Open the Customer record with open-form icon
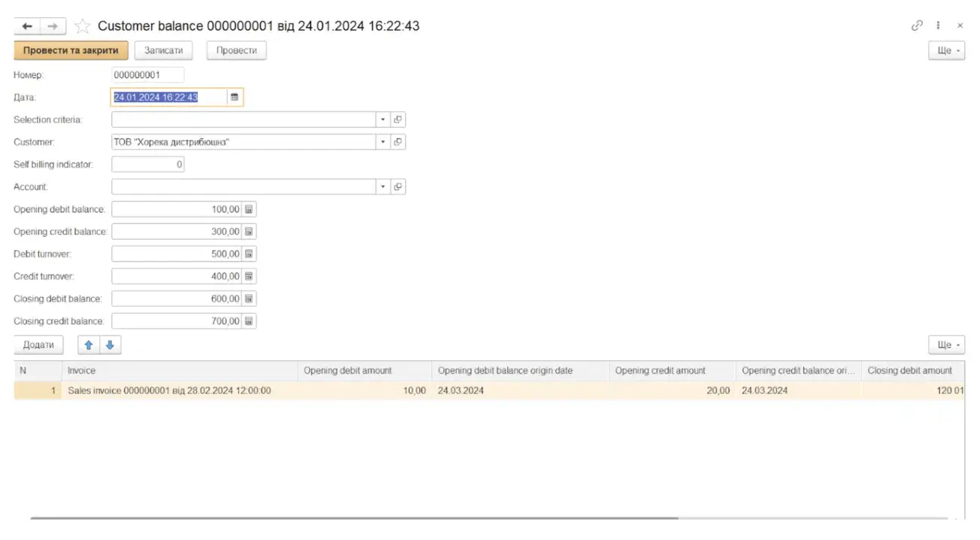This screenshot has width=980, height=540. click(398, 142)
